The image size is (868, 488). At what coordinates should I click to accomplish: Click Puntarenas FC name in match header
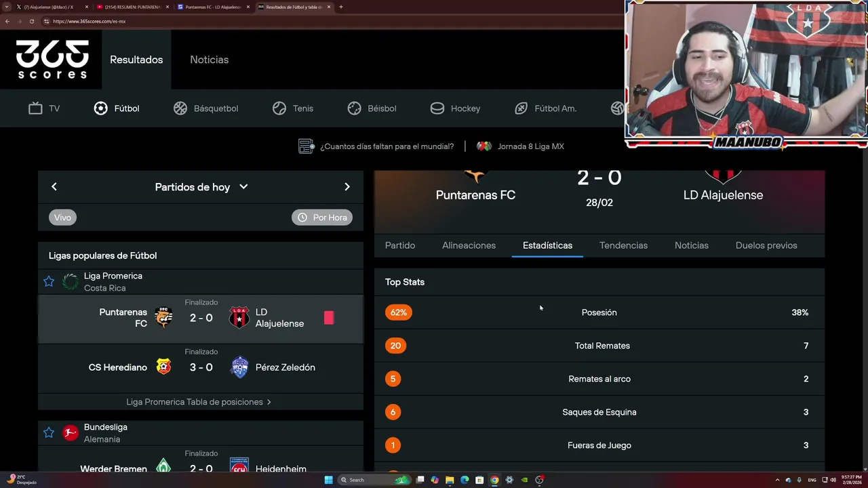click(x=475, y=195)
